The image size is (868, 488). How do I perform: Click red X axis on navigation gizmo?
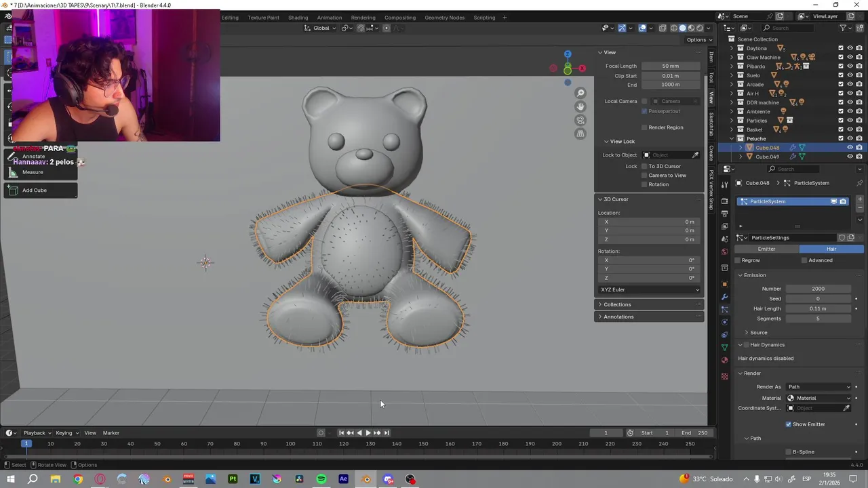point(582,68)
